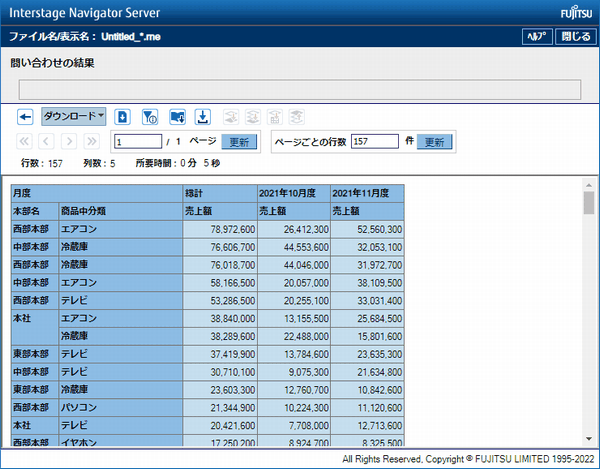Click the download to tray icon

[x=202, y=117]
